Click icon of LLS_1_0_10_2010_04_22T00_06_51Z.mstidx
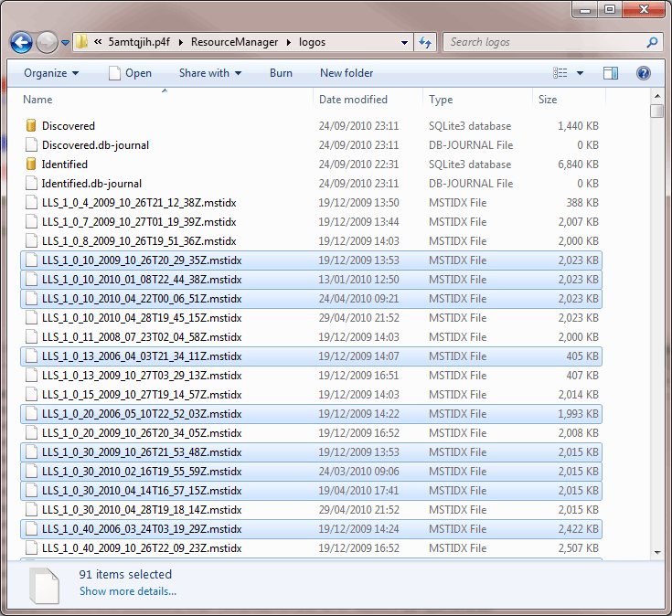Viewport: 672px width, 616px height. (31, 299)
